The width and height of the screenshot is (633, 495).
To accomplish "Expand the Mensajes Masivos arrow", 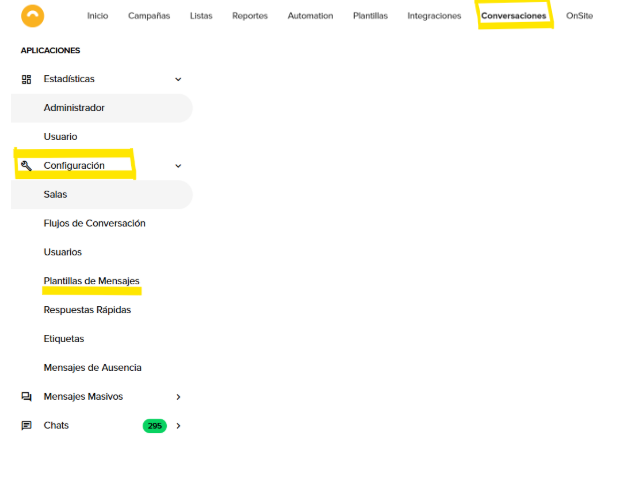I will 178,397.
